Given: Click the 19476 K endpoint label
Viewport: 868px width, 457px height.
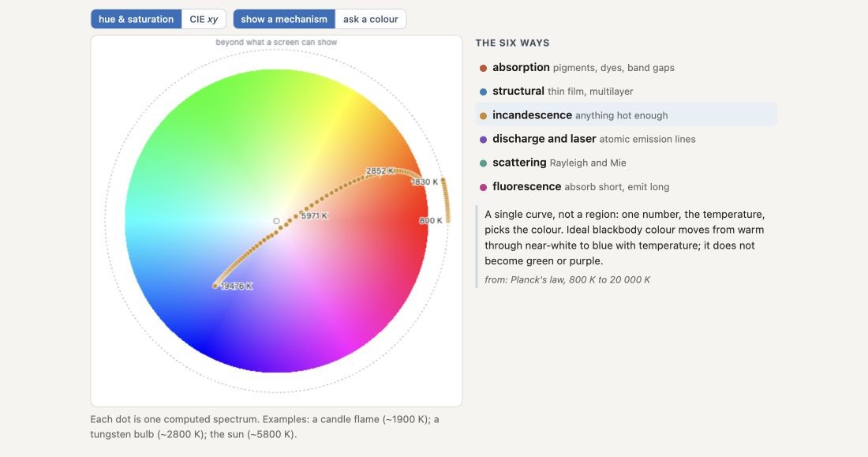Looking at the screenshot, I should coord(237,287).
